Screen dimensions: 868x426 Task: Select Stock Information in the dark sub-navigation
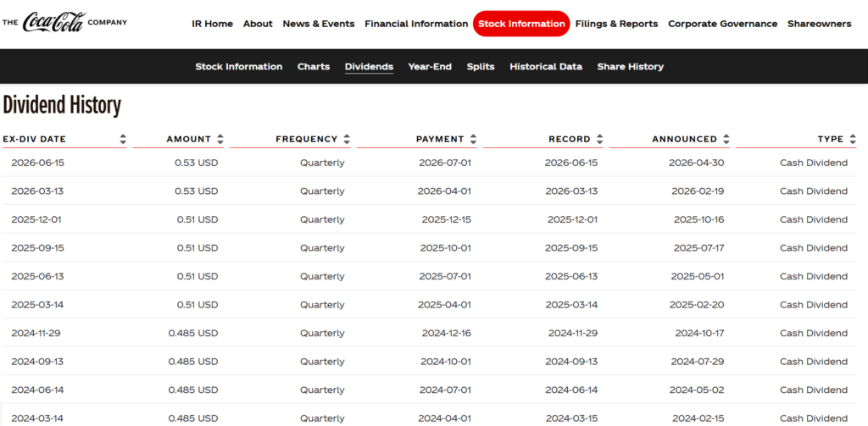(x=238, y=66)
